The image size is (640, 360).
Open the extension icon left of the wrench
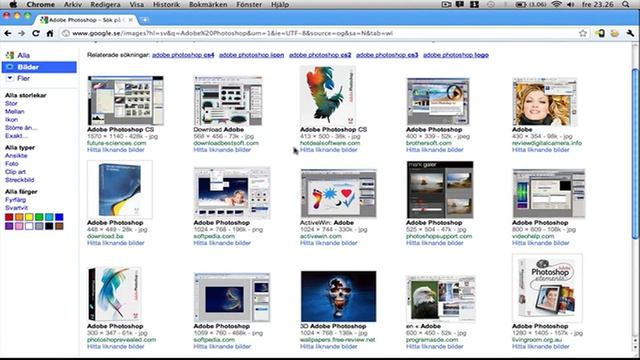pos(615,33)
